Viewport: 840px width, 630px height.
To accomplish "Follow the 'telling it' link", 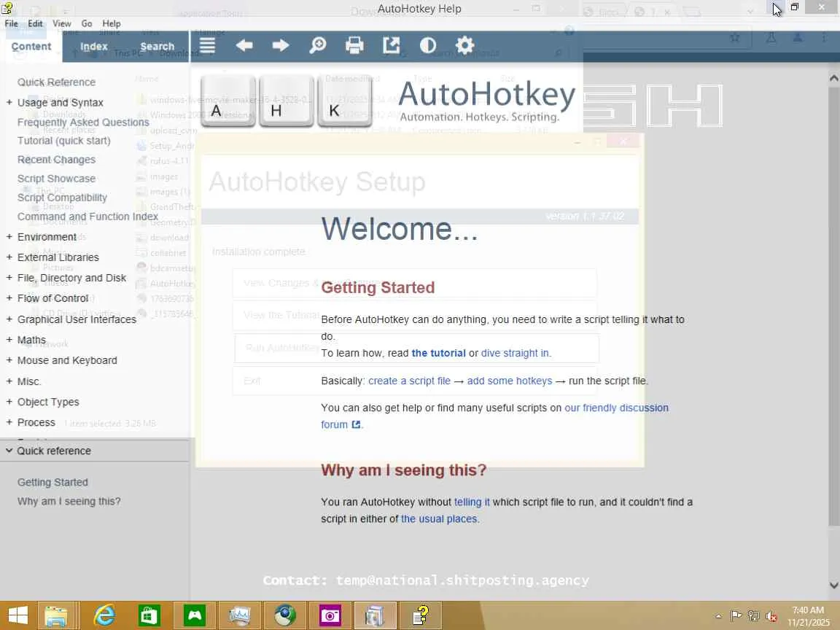I will click(472, 502).
